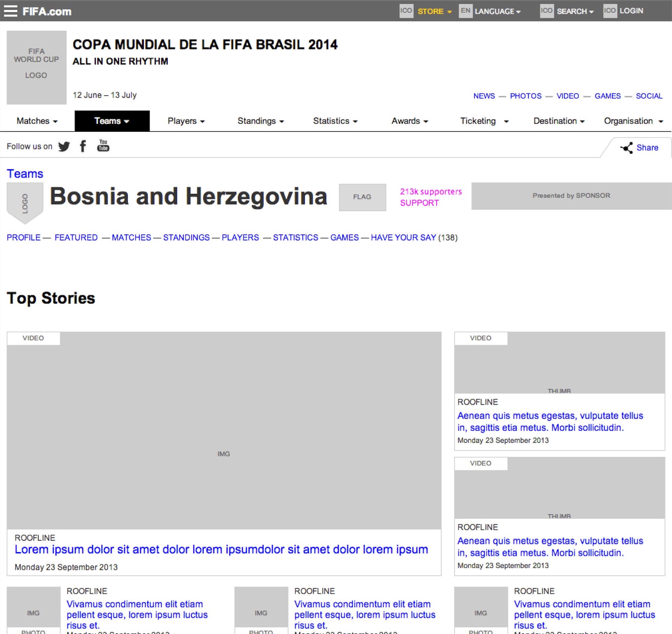The width and height of the screenshot is (672, 634).
Task: Click the Share link
Action: 647,148
